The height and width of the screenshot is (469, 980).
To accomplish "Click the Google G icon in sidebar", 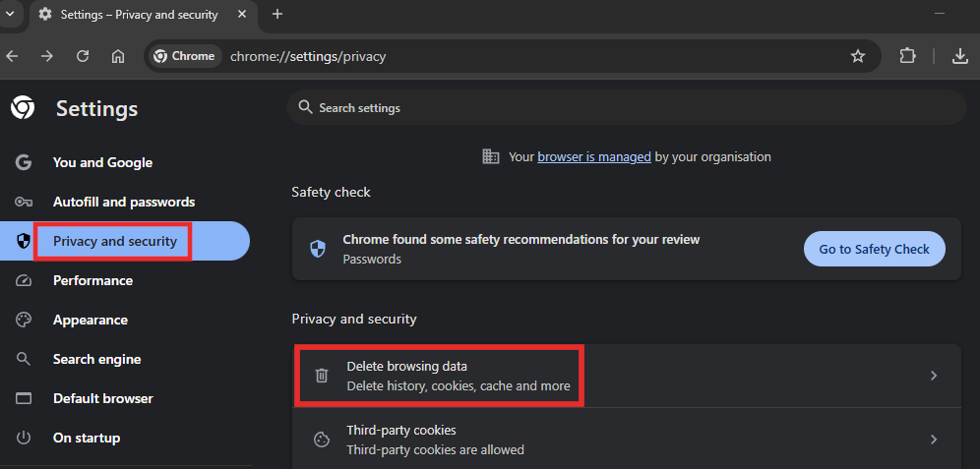I will click(24, 162).
